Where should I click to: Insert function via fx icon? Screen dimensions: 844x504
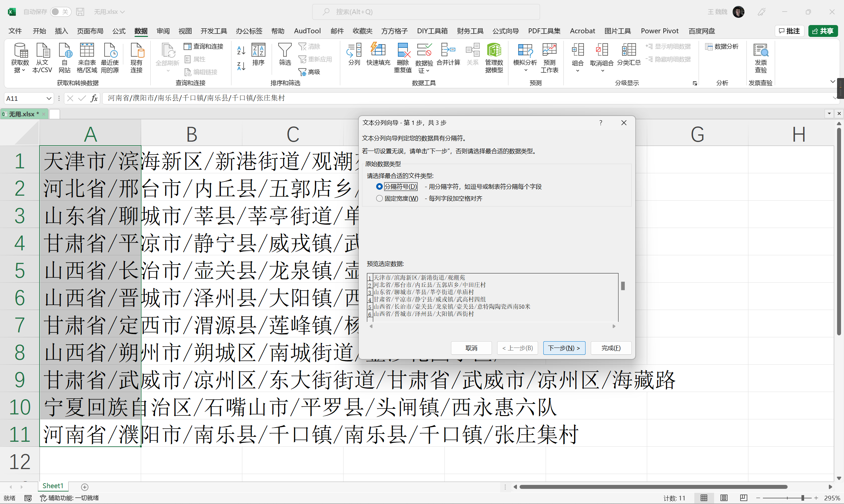(94, 98)
